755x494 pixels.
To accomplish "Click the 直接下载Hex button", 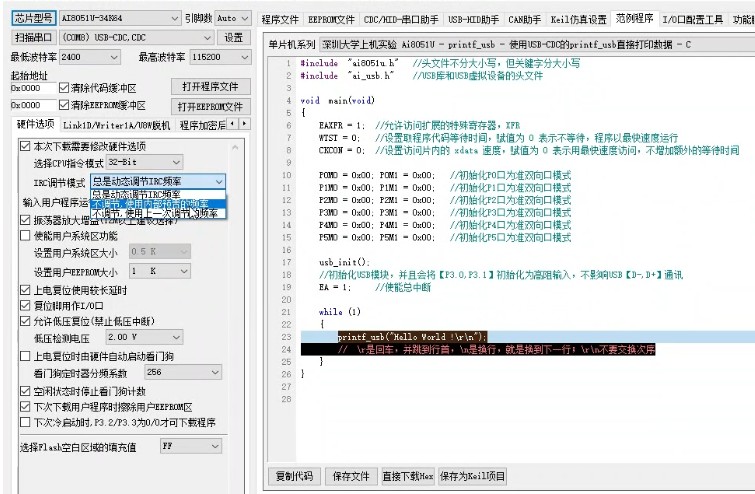I will tap(407, 476).
